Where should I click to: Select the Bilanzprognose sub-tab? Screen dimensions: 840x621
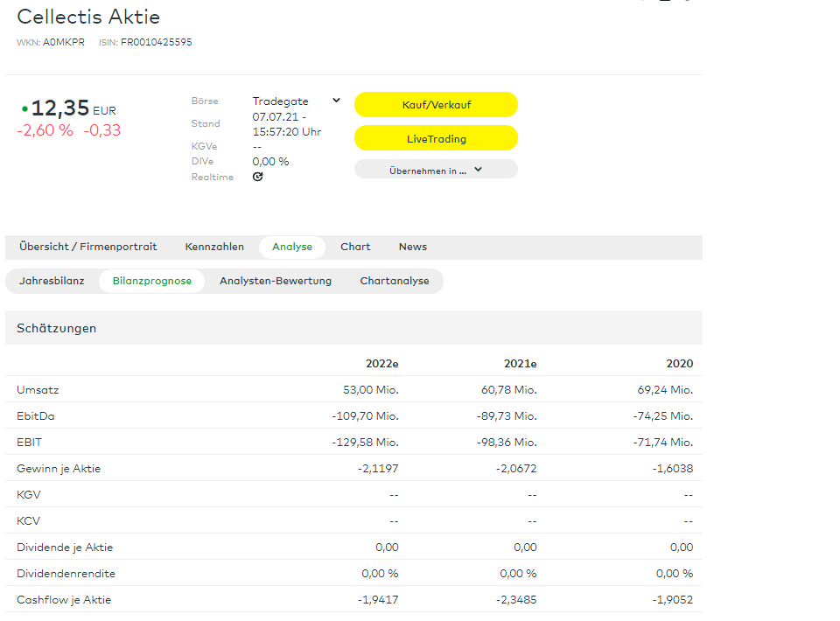click(x=152, y=282)
